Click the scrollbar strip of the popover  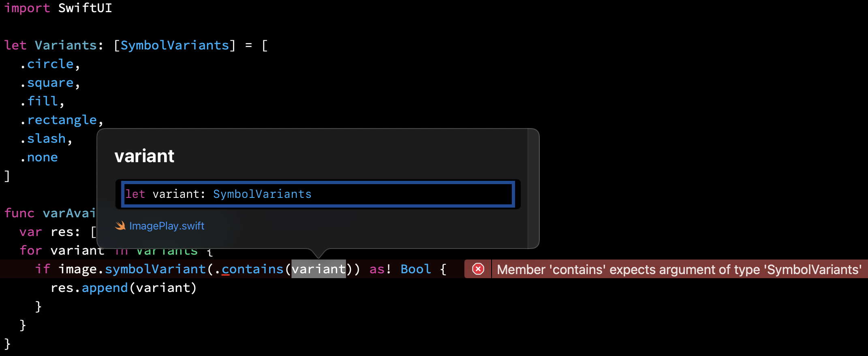click(x=533, y=189)
